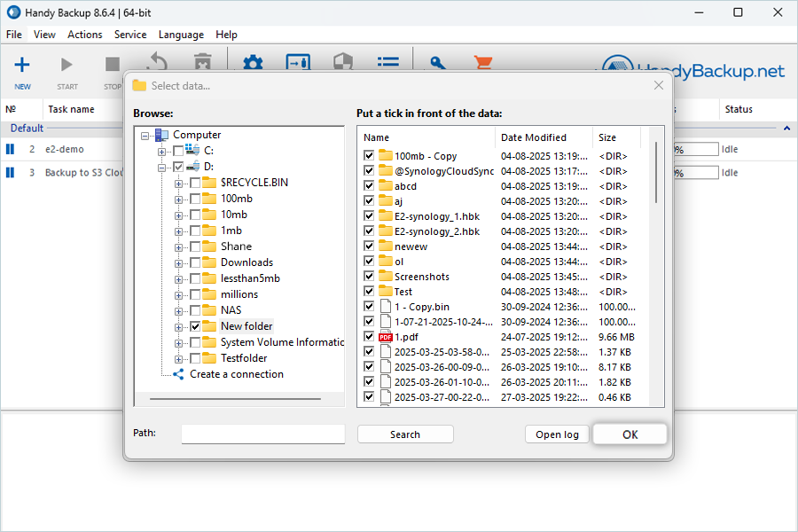Open the Language menu
Screen dimensions: 798x532
181,35
